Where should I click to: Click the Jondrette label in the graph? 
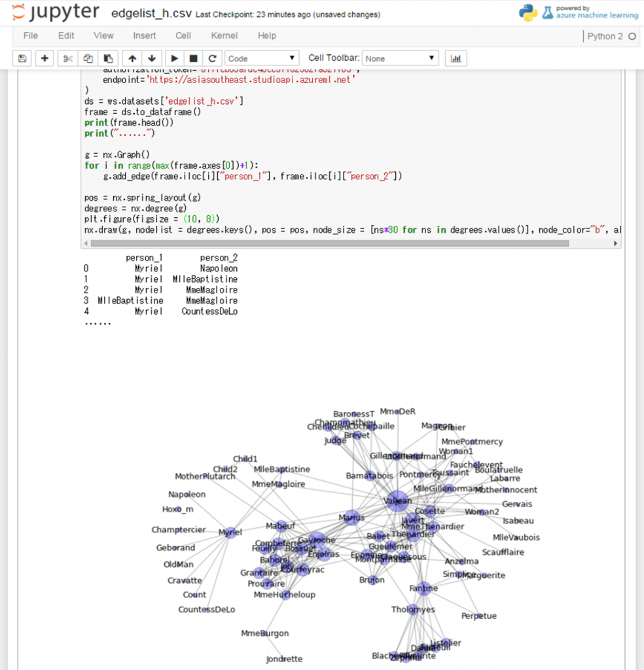(284, 659)
